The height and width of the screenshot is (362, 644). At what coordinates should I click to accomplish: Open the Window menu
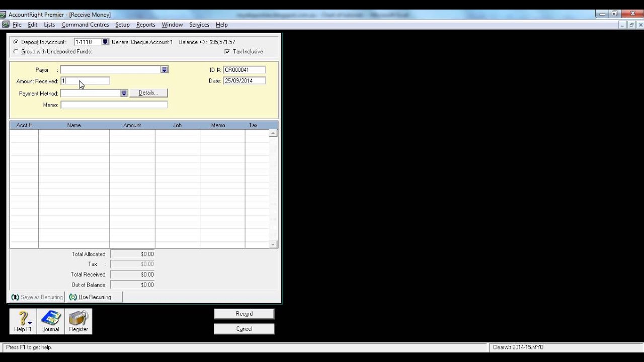click(172, 25)
